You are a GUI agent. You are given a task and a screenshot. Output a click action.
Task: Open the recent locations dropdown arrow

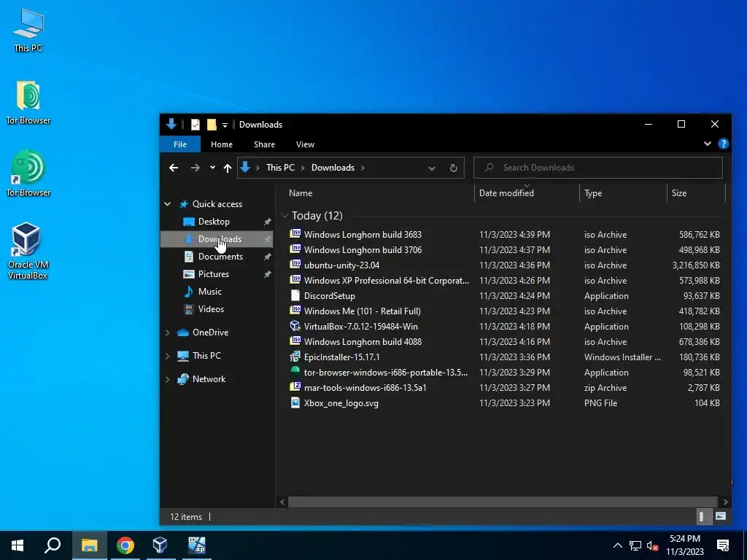point(212,168)
